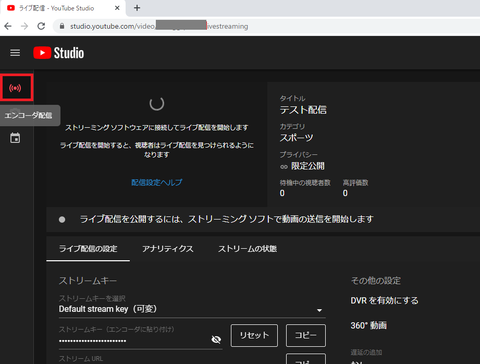Image resolution: width=480 pixels, height=364 pixels.
Task: Click the padlock site info icon
Action: tap(62, 26)
